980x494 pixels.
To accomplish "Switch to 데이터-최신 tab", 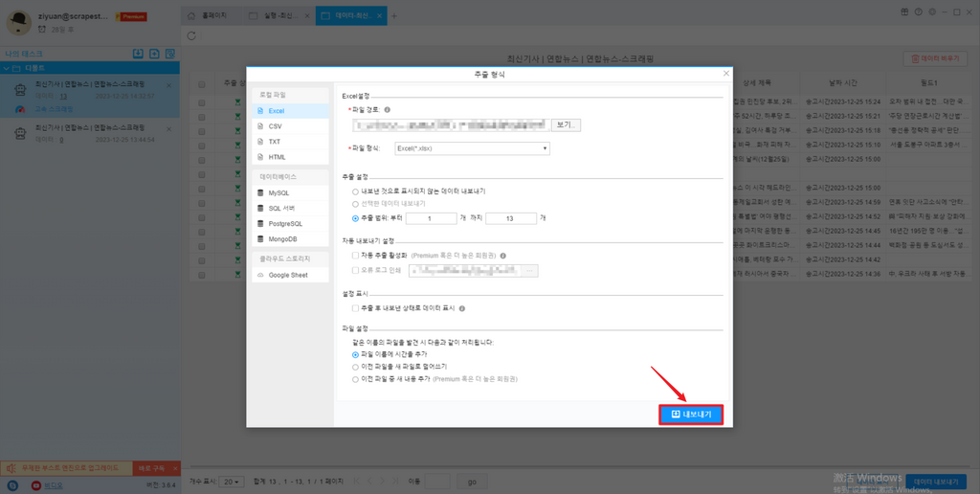I will coord(352,15).
